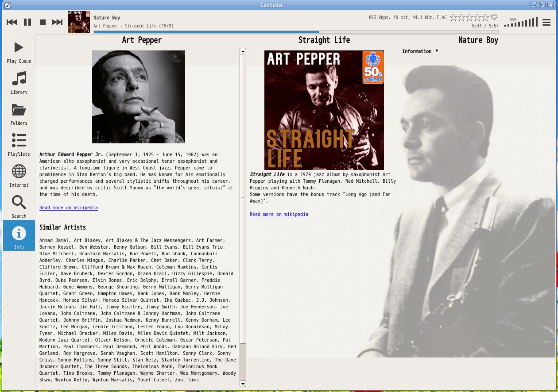Open Art Pepper's Read more on wikipedia link
558x392 pixels.
pyautogui.click(x=69, y=208)
